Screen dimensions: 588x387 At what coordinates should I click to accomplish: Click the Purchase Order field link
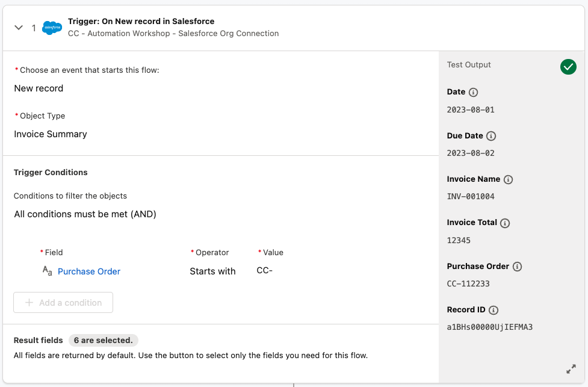click(x=89, y=271)
